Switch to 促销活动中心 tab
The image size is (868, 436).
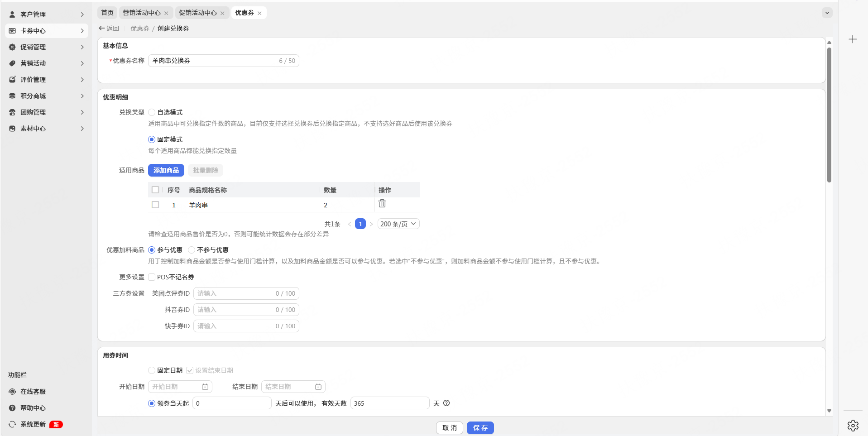point(202,13)
